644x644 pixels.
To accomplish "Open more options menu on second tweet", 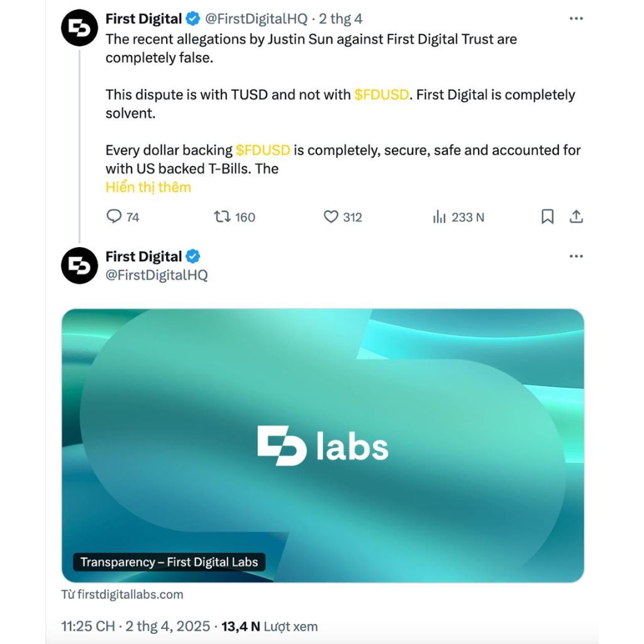I will 576,257.
